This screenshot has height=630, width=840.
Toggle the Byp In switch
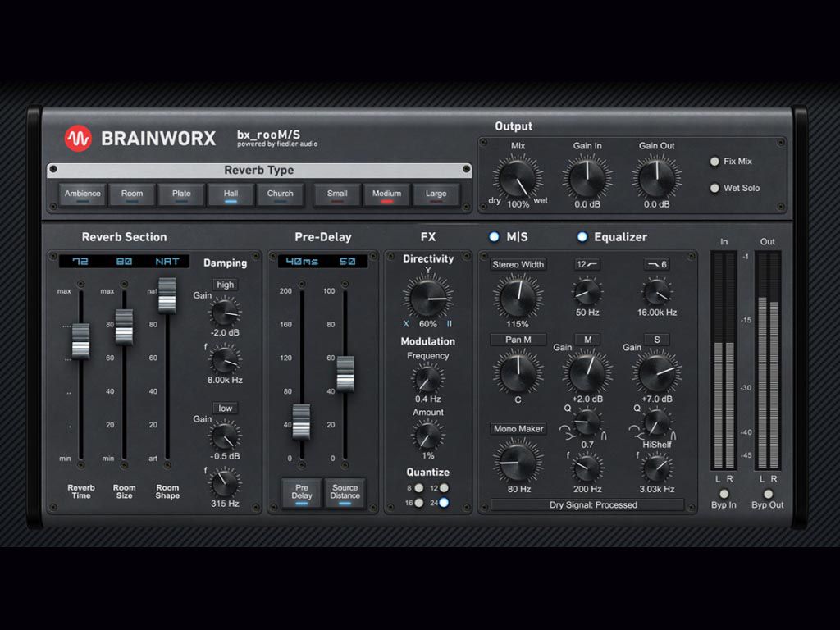coord(724,494)
